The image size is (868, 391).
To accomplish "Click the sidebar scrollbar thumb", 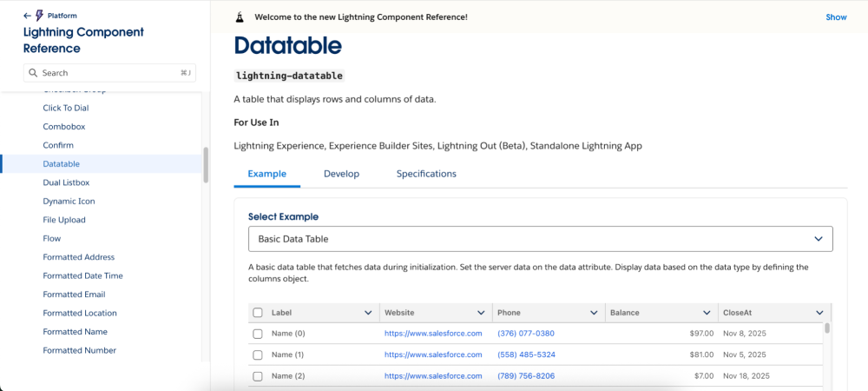I will (x=206, y=164).
